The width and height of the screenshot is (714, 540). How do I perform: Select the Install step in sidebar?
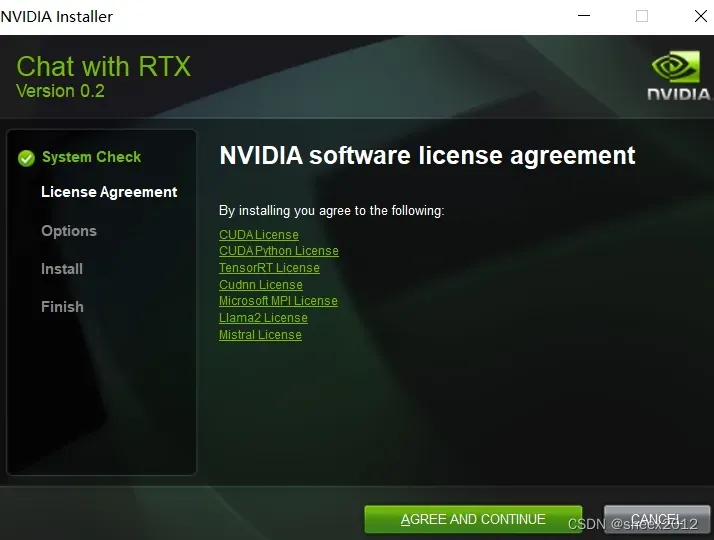pos(62,269)
